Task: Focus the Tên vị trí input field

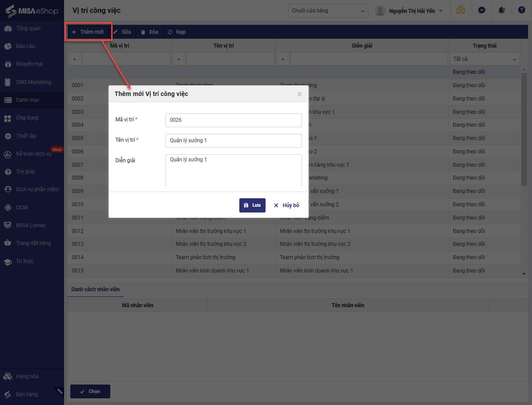Action: (x=234, y=140)
